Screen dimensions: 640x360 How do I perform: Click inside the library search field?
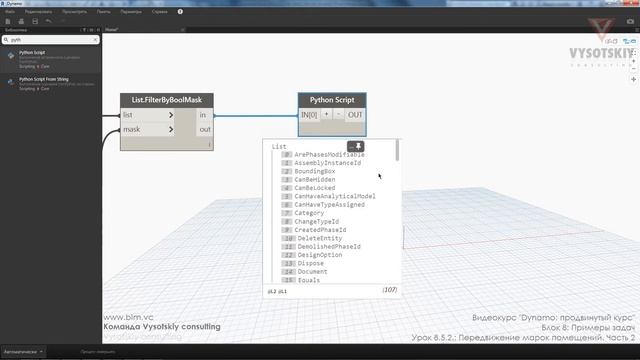51,40
